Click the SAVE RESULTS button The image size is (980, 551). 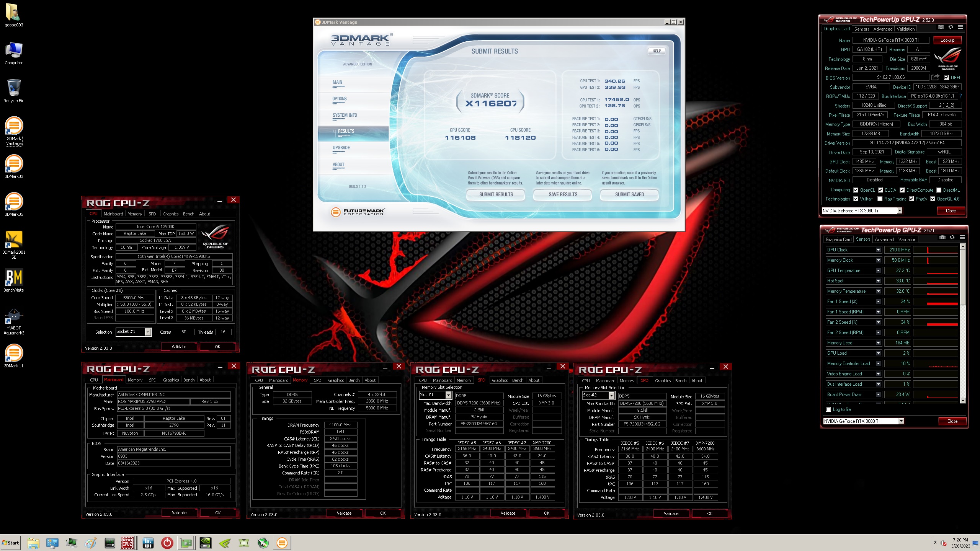563,194
